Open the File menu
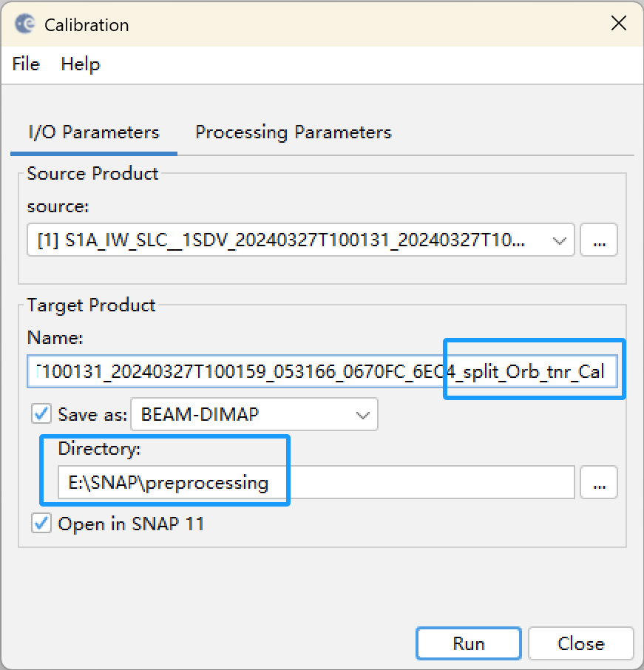Viewport: 644px width, 670px height. [26, 64]
